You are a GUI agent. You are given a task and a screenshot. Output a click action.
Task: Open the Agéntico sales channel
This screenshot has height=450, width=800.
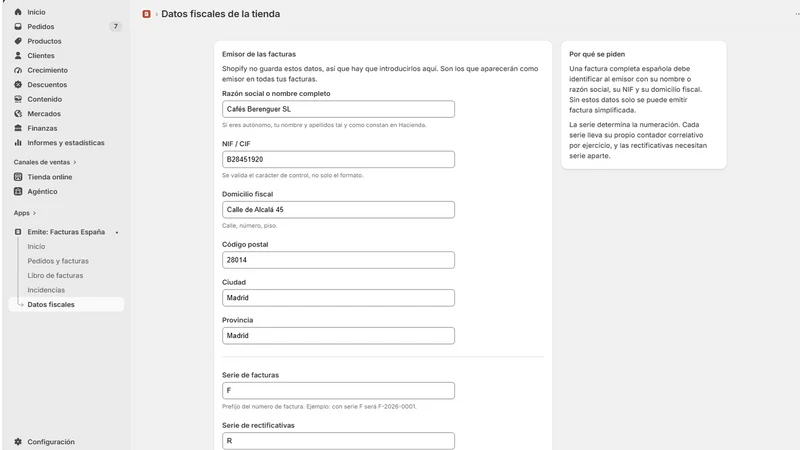coord(42,191)
